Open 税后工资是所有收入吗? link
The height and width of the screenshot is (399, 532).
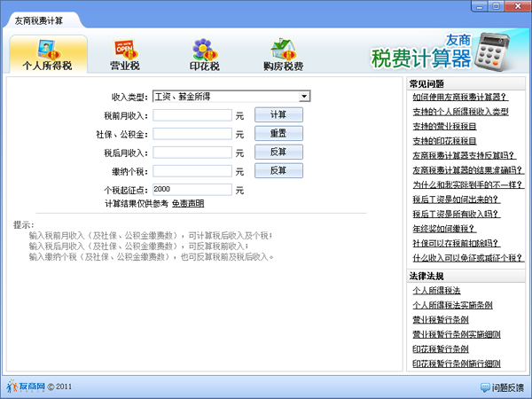(x=457, y=214)
